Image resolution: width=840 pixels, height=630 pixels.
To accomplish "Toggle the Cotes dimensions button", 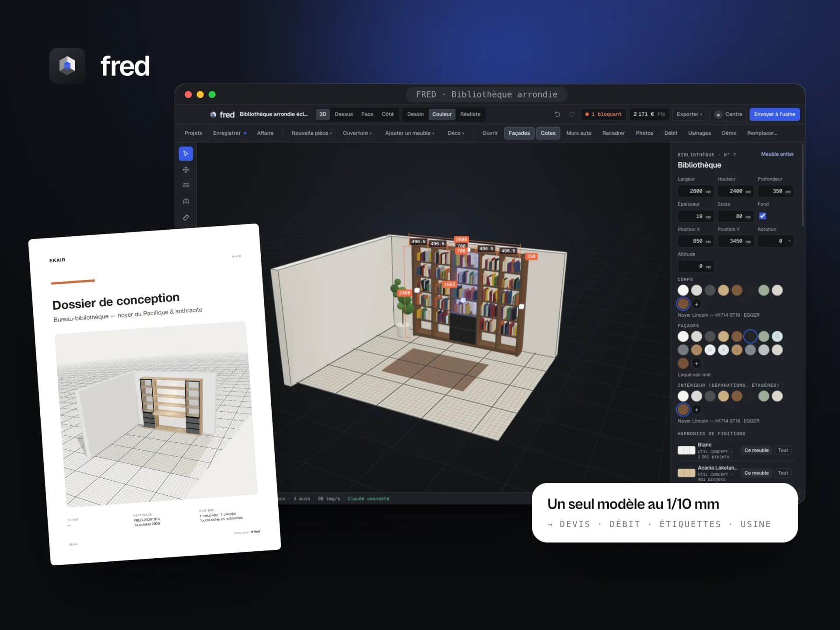I will coord(548,133).
